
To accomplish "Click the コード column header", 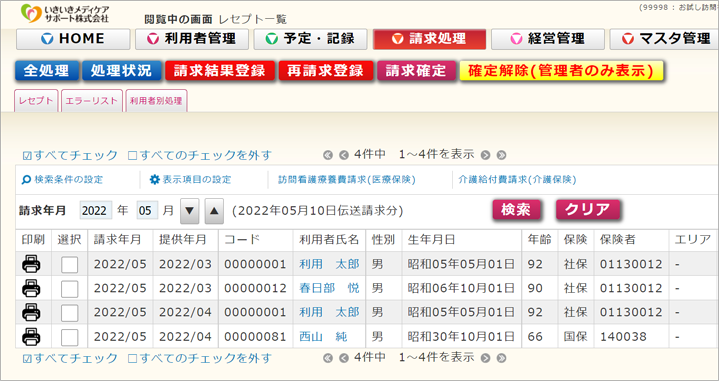I will click(242, 240).
